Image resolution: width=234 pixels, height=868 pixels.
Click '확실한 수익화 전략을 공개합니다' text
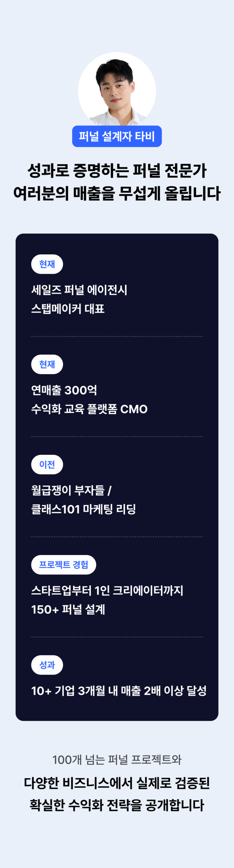click(x=117, y=805)
